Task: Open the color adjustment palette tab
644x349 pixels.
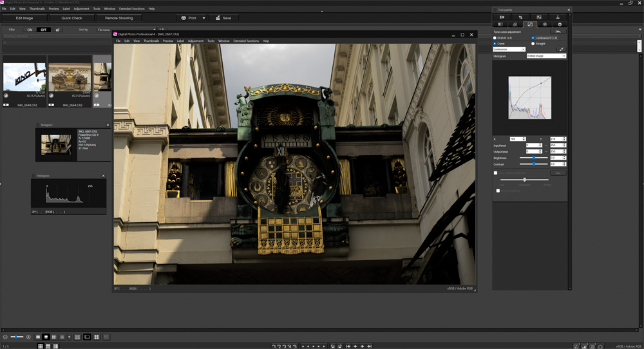Action: click(x=545, y=24)
